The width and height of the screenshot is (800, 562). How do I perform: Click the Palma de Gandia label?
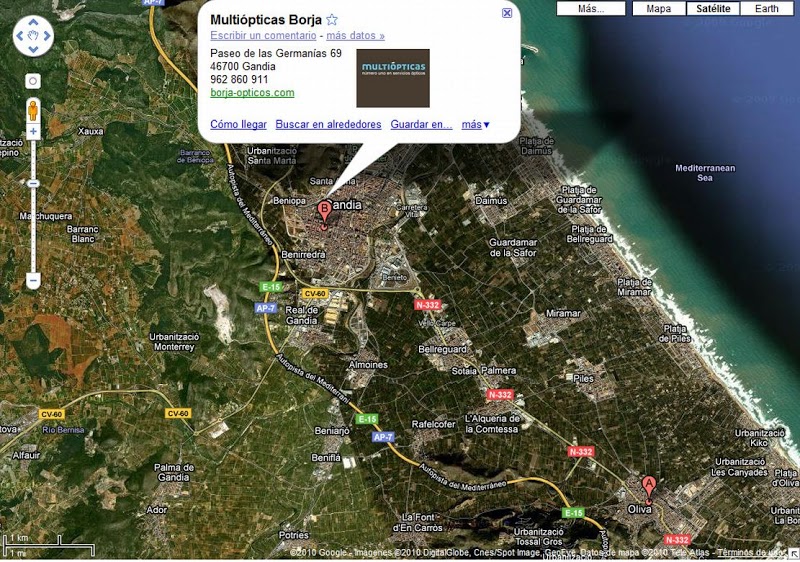pos(174,472)
